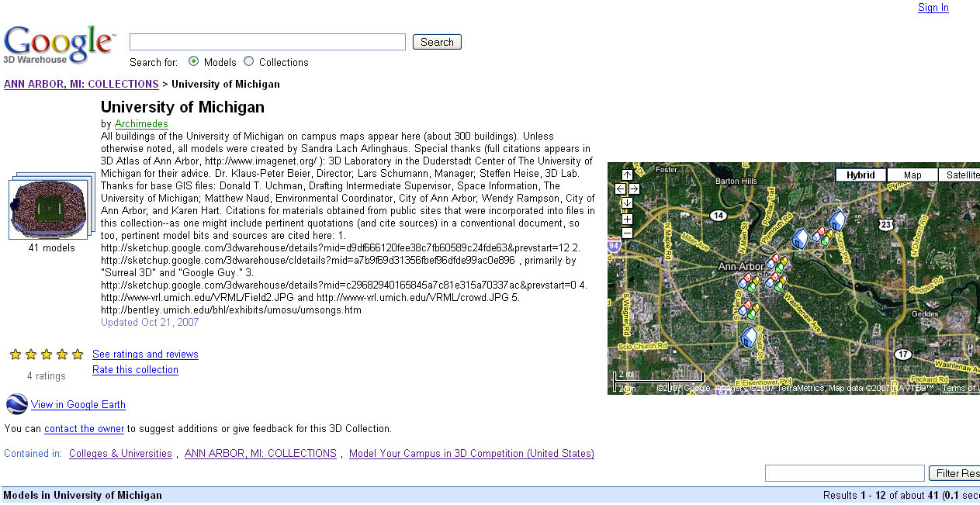
Task: Click into the main search text box
Action: click(x=267, y=42)
